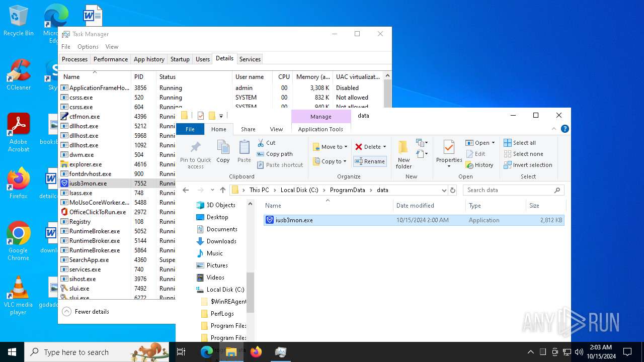Open address bar history dropdown
The height and width of the screenshot is (362, 644).
(444, 191)
